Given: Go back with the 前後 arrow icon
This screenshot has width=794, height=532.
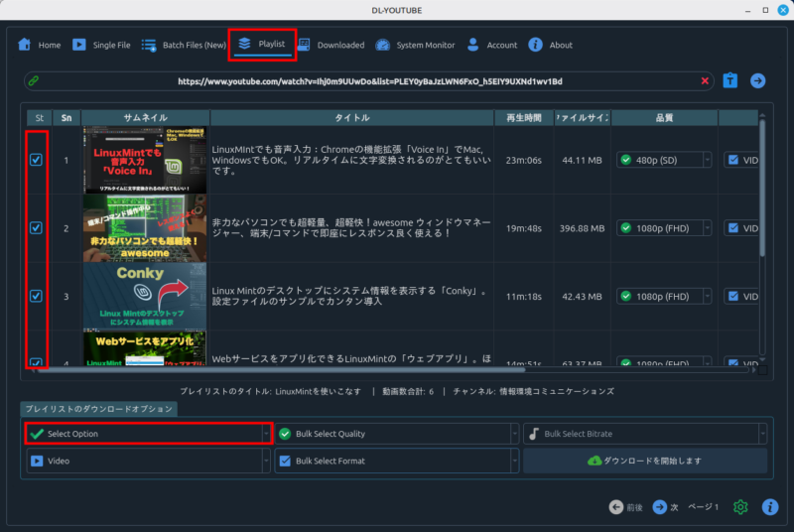Looking at the screenshot, I should (x=617, y=507).
